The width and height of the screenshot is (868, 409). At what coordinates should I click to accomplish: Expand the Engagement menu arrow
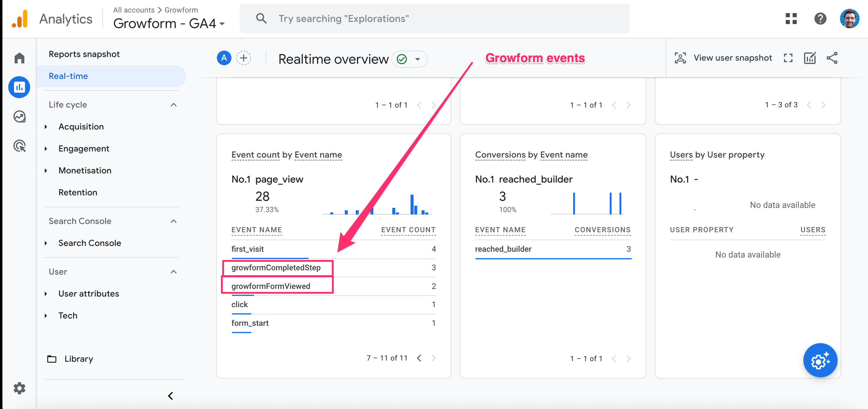[46, 149]
